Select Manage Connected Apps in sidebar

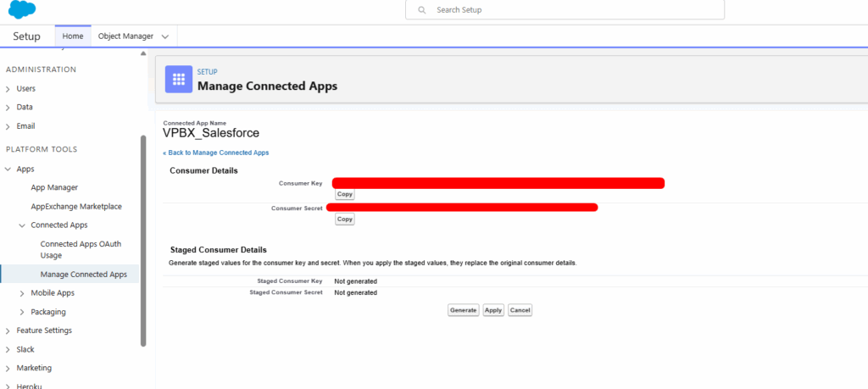[84, 274]
